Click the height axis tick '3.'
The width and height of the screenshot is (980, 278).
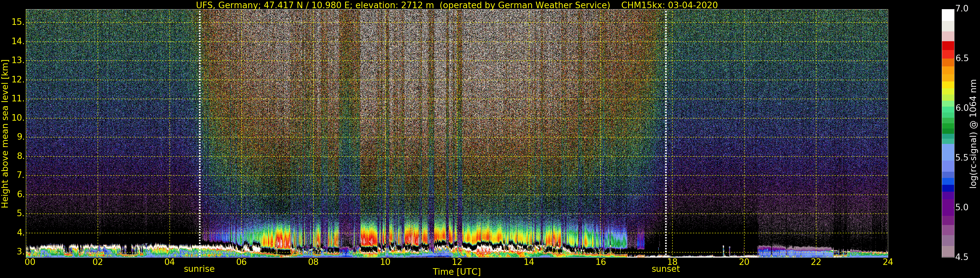pos(20,252)
